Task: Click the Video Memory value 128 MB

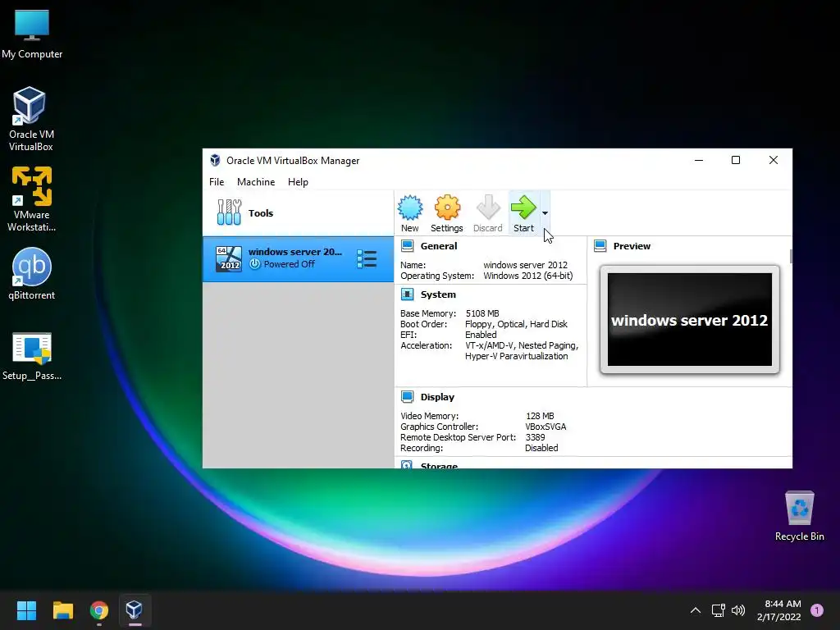Action: point(540,416)
